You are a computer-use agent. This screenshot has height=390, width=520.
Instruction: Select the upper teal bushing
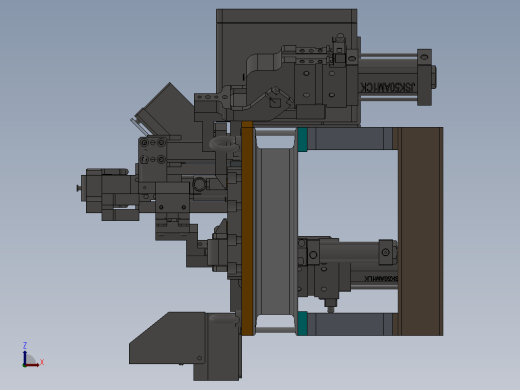pyautogui.click(x=302, y=139)
